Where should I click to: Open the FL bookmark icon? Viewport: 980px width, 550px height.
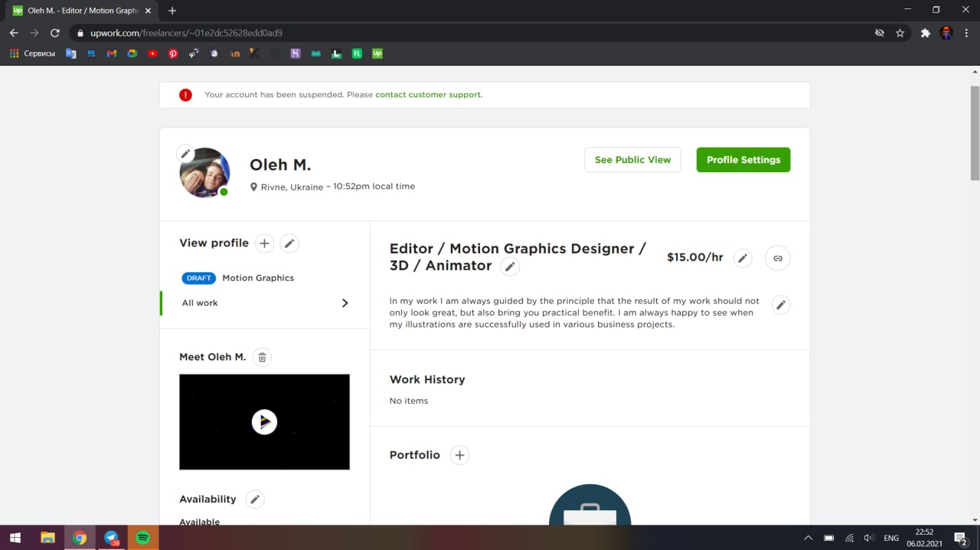pyautogui.click(x=357, y=54)
